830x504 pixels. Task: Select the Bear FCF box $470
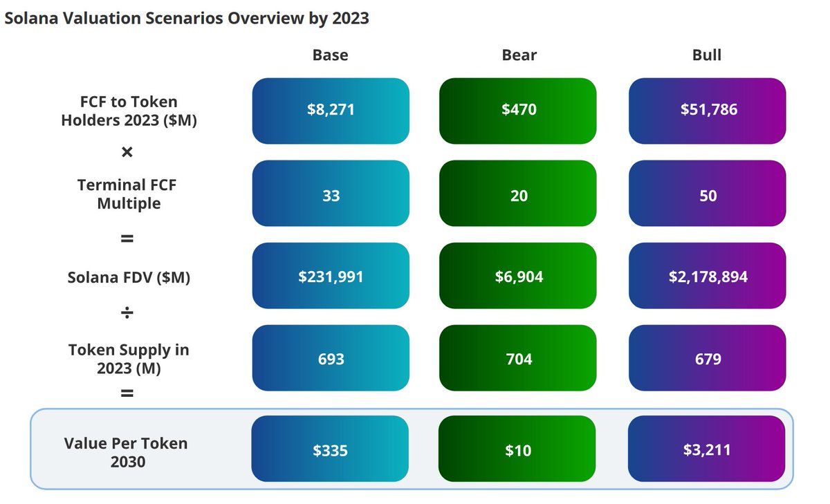point(518,111)
